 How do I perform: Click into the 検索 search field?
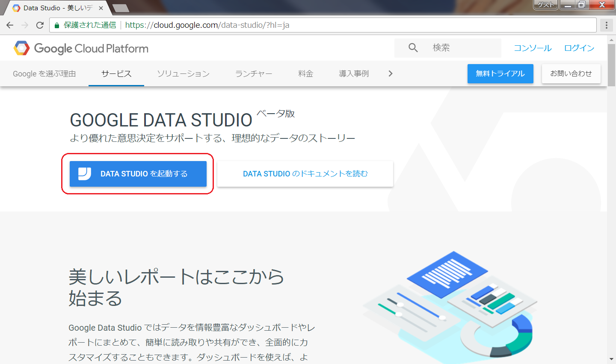[448, 48]
